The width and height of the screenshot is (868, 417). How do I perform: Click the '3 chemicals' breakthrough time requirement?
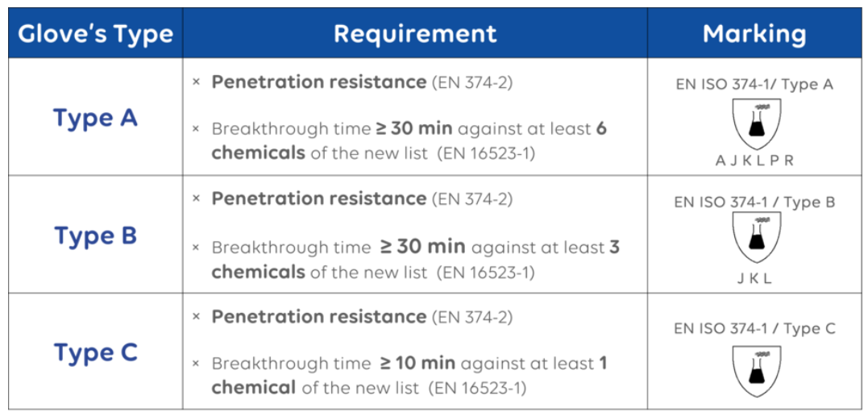(x=416, y=260)
